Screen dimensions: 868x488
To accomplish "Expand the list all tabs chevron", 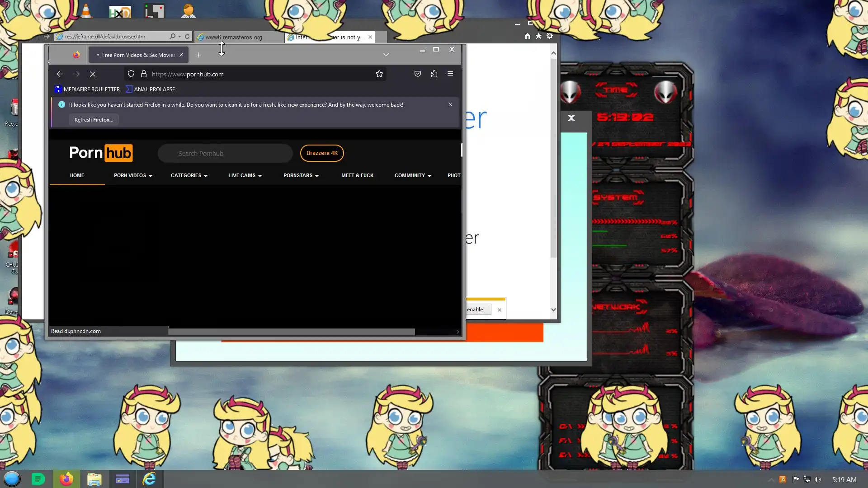I will [x=386, y=55].
